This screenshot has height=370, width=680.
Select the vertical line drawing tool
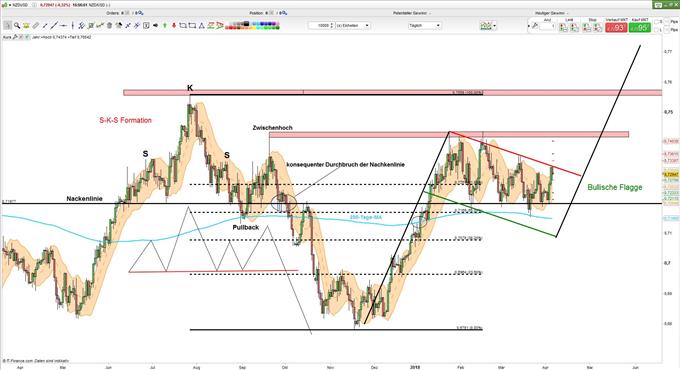(72, 26)
